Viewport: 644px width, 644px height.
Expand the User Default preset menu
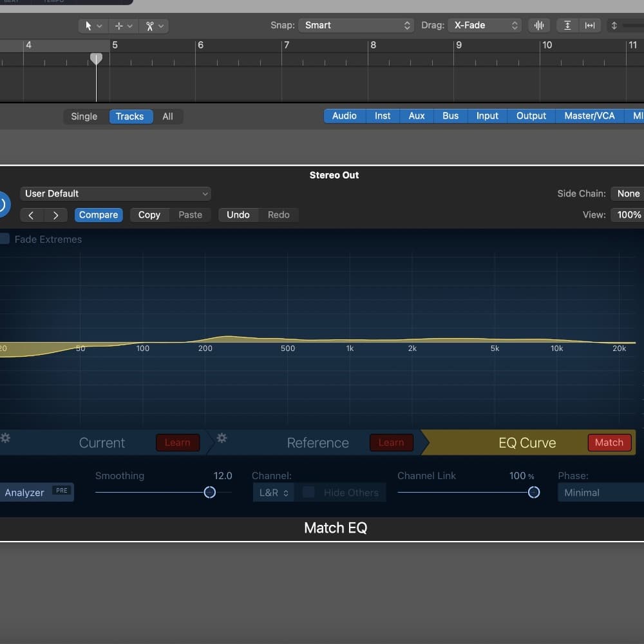(116, 194)
